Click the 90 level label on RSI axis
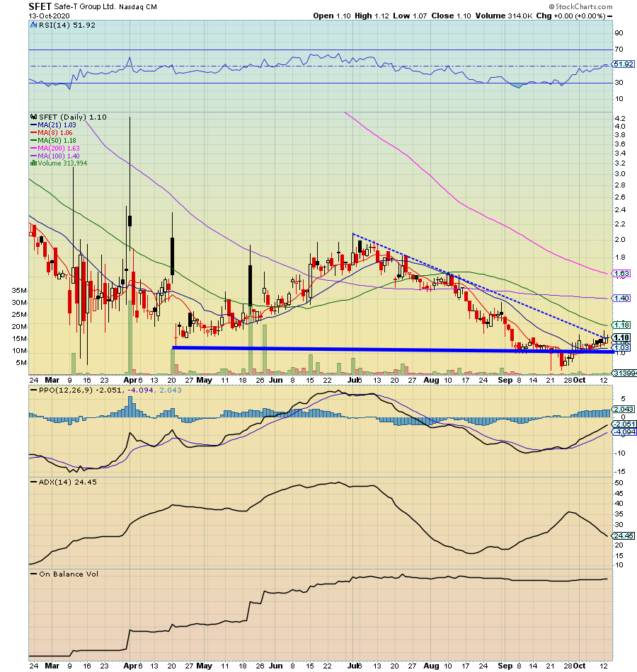Image resolution: width=637 pixels, height=672 pixels. click(619, 33)
